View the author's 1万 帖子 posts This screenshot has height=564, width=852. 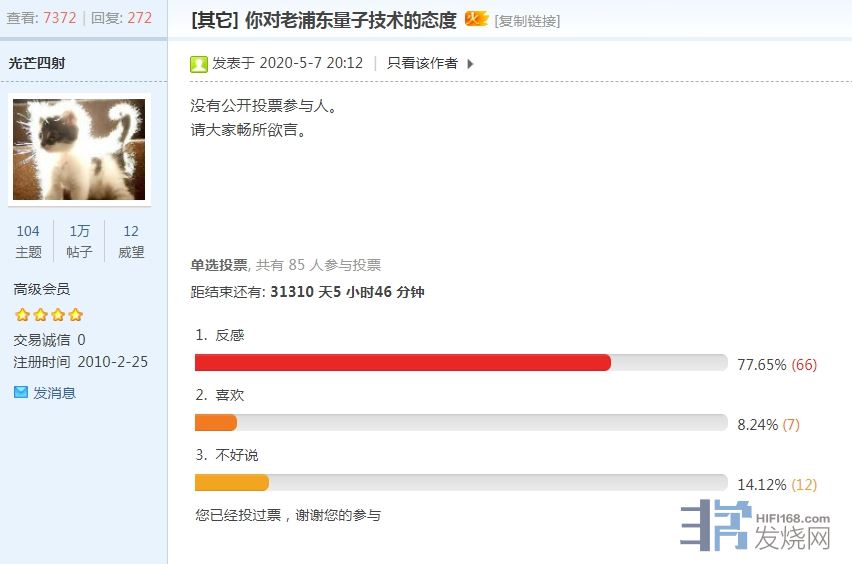coord(79,241)
